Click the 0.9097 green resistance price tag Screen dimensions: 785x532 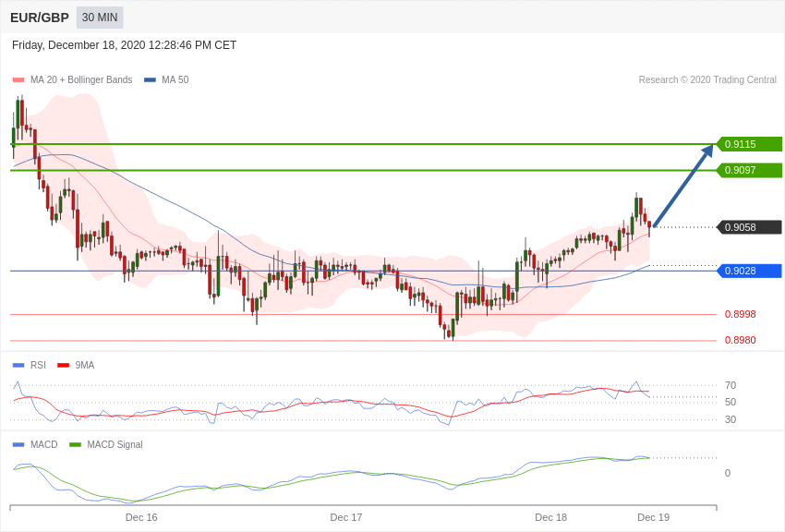(750, 170)
